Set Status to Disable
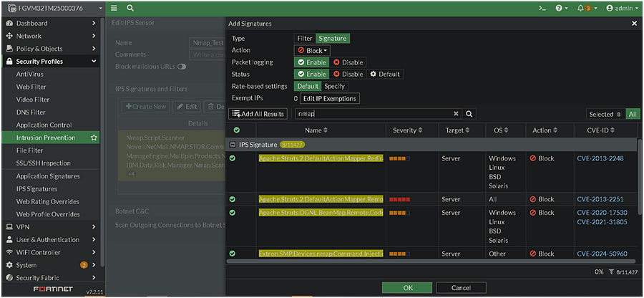644x298 pixels. click(x=348, y=74)
